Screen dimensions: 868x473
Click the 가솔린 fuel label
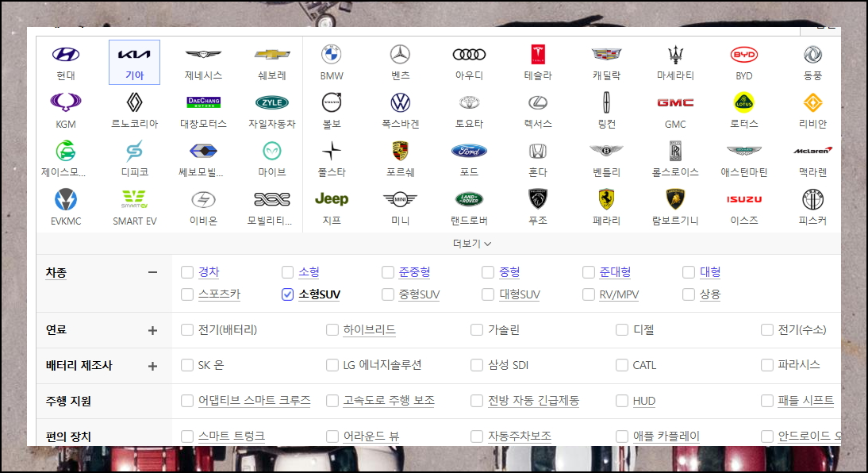pyautogui.click(x=503, y=329)
